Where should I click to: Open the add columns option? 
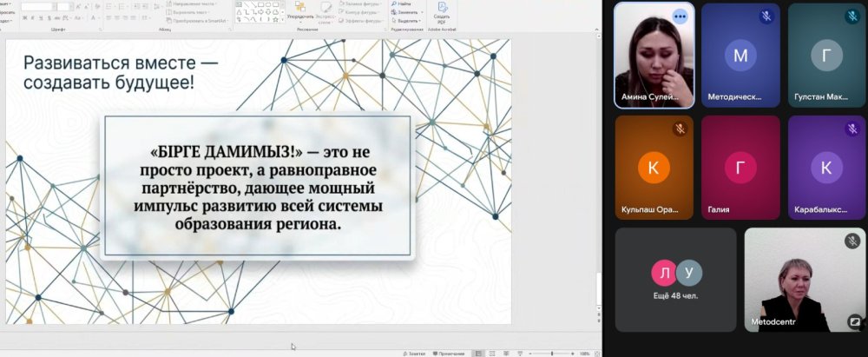(x=146, y=17)
